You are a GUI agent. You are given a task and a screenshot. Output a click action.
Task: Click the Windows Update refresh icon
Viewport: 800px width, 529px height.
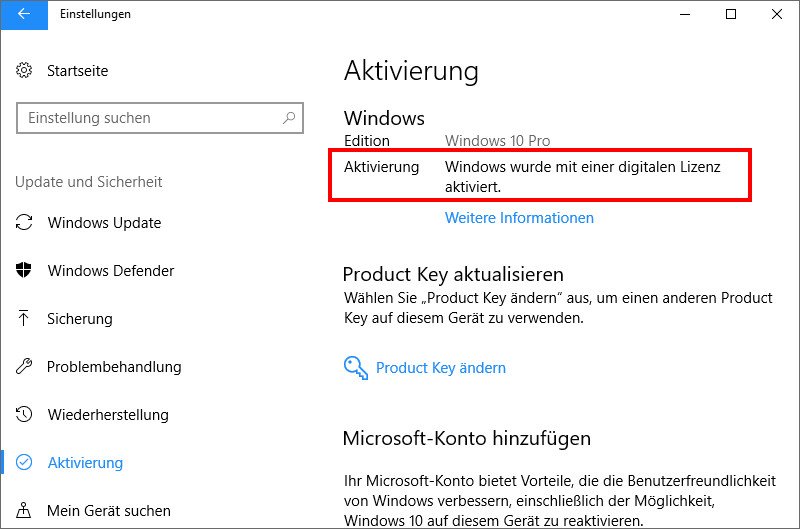click(24, 222)
